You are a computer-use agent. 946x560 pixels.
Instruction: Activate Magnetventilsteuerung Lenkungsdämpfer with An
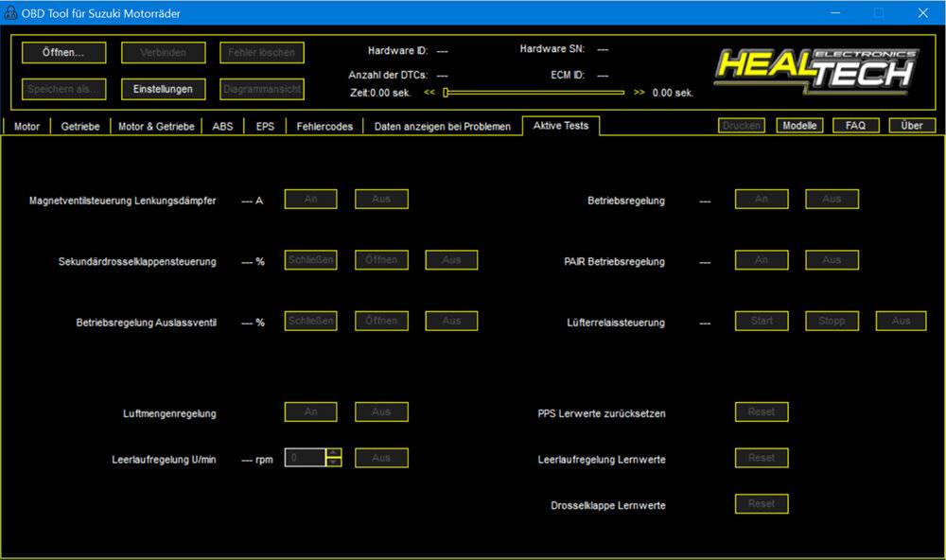[311, 199]
